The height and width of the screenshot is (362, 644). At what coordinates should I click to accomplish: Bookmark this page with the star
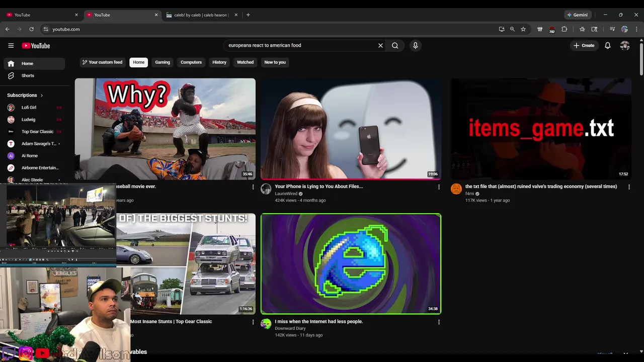tap(523, 29)
